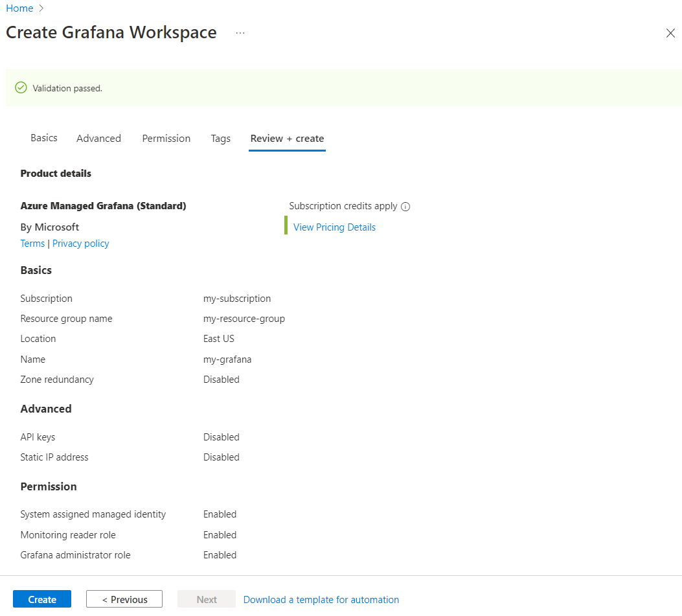Open View Pricing Details link
Viewport: 682px width, 616px height.
point(334,227)
